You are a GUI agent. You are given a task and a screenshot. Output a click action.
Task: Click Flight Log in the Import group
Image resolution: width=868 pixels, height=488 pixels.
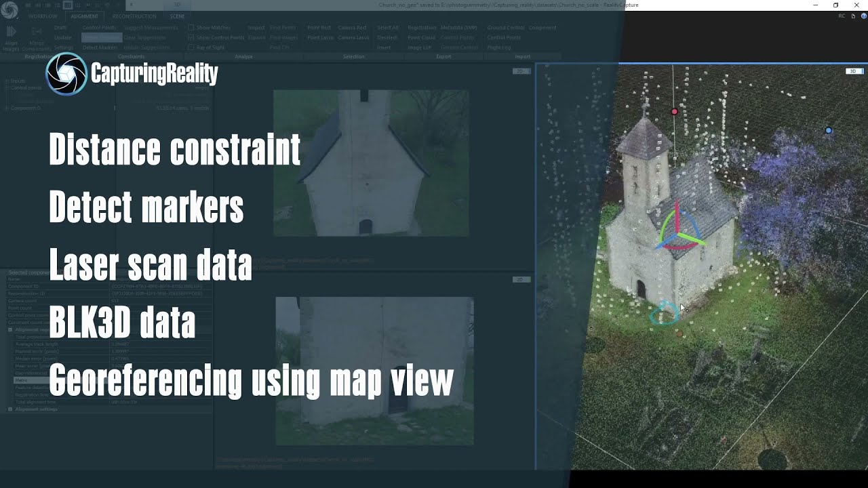pos(499,47)
